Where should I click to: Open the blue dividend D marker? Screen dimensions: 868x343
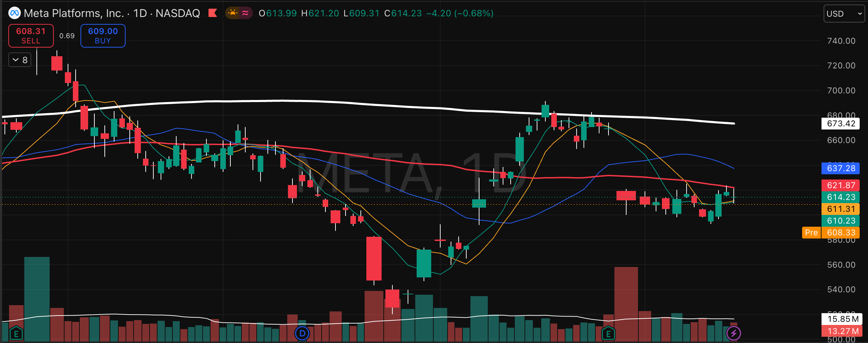[x=302, y=334]
